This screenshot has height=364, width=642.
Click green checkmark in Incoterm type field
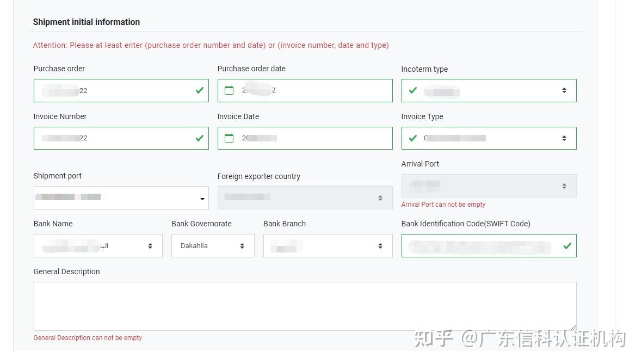point(412,90)
